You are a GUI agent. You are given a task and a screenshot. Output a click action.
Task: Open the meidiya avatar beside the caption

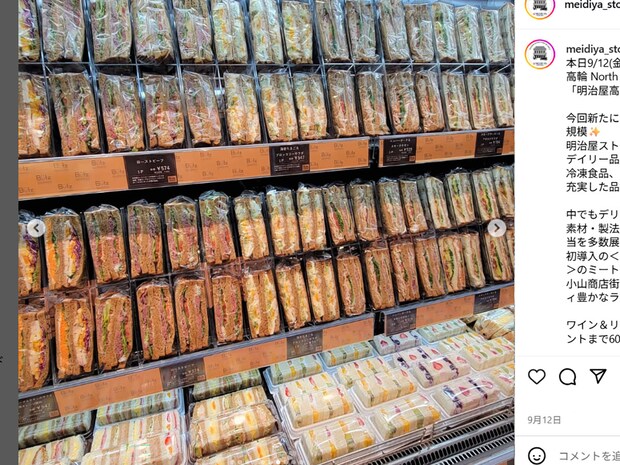click(x=540, y=54)
